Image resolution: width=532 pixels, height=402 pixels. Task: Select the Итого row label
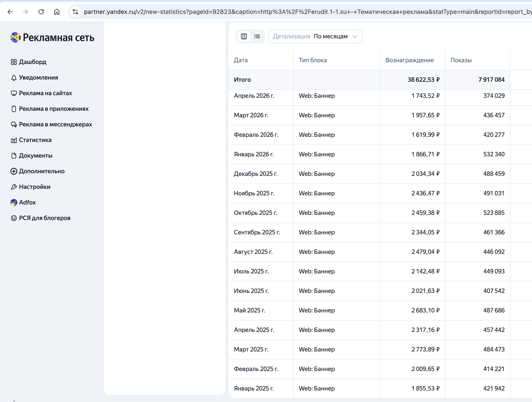click(x=242, y=80)
